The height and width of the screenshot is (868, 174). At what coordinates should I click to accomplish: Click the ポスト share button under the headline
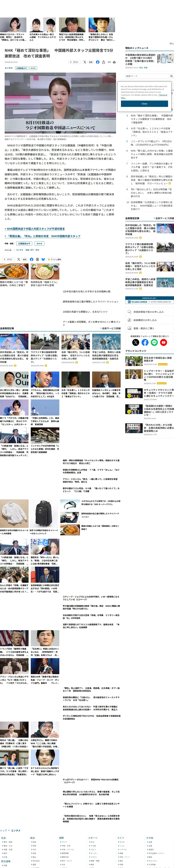(x=75, y=62)
